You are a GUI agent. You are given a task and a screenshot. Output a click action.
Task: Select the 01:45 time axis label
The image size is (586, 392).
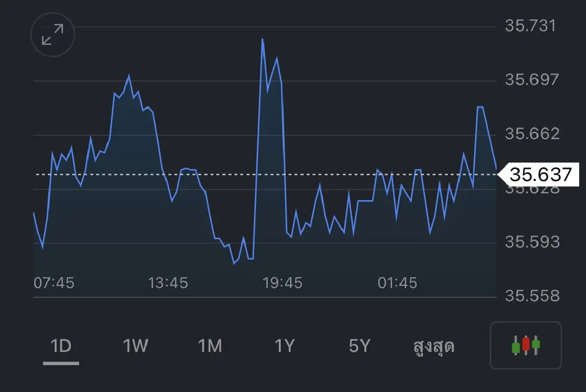(398, 283)
